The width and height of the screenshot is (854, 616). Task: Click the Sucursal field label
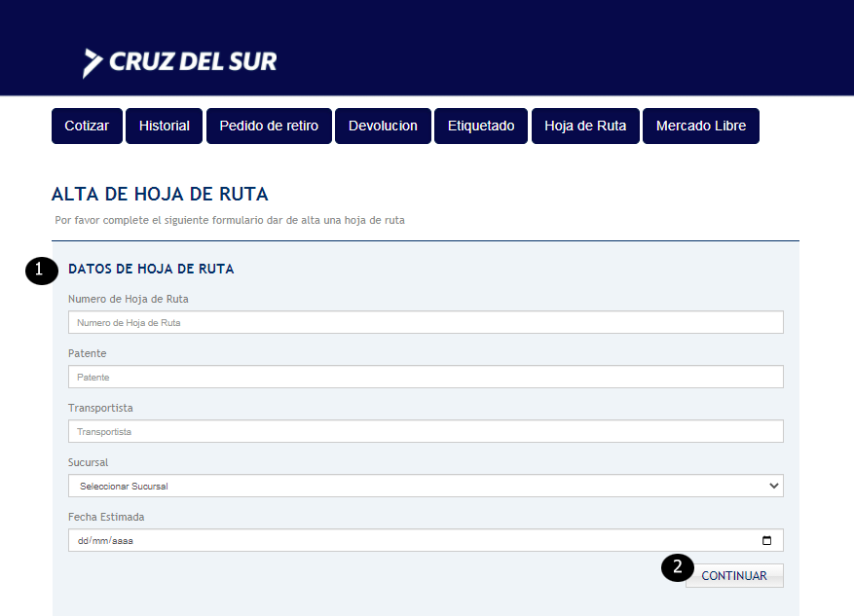[88, 462]
